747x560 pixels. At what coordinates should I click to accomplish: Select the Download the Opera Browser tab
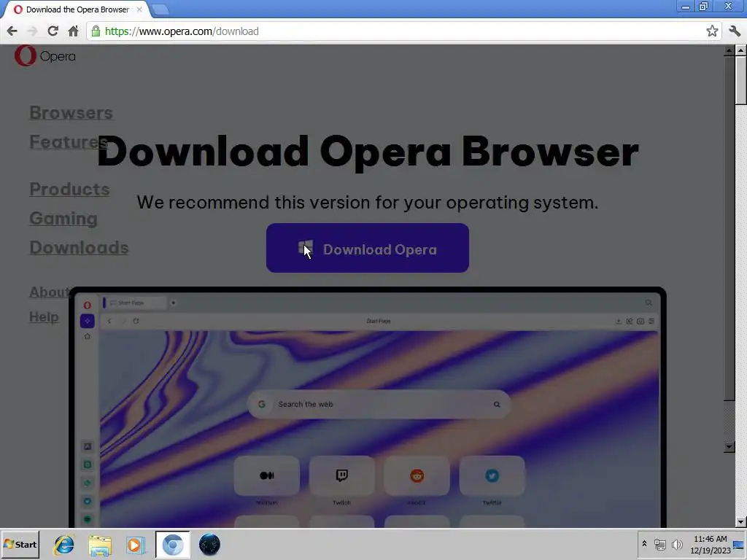coord(76,9)
